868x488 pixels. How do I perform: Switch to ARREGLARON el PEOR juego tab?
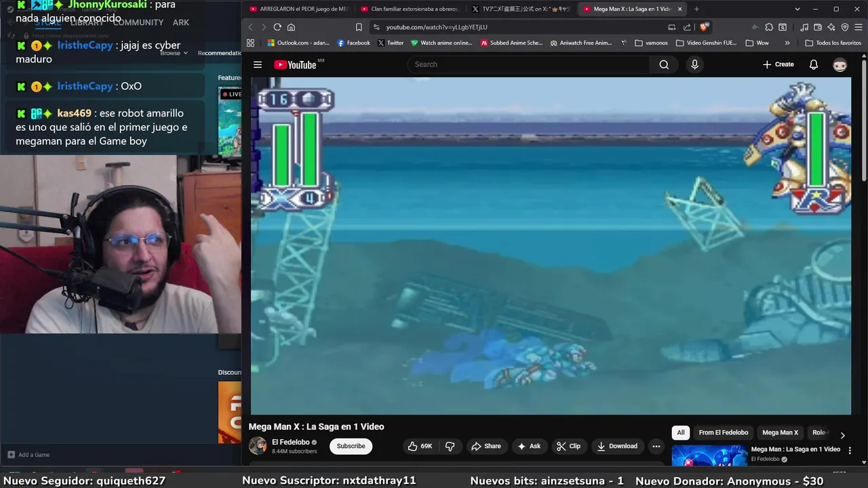pyautogui.click(x=298, y=9)
